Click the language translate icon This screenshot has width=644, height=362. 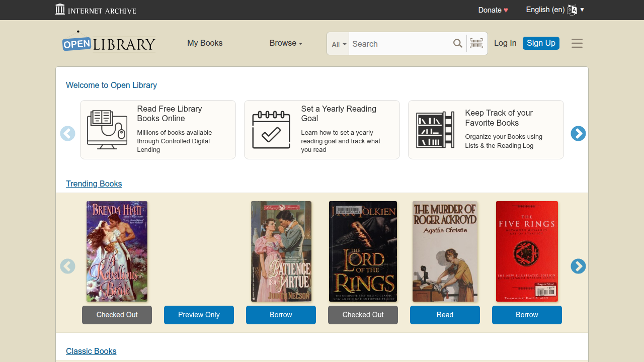pos(572,10)
